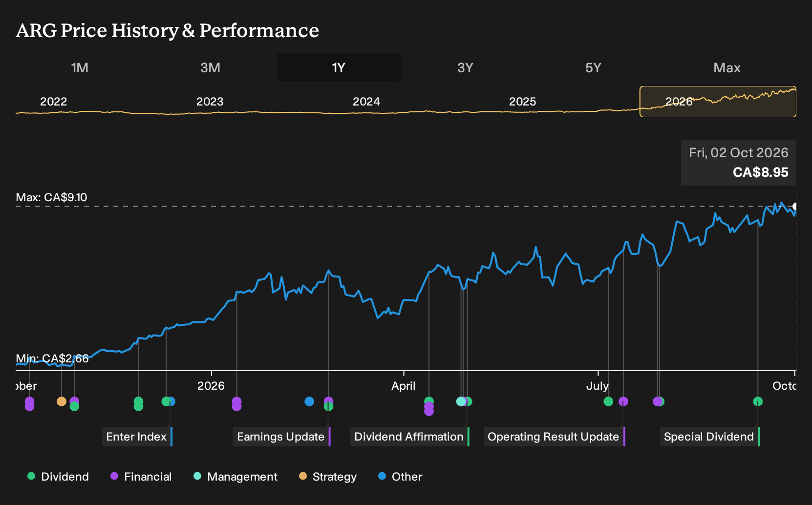Click the orange Strategy event dot
The height and width of the screenshot is (505, 812).
click(x=62, y=401)
